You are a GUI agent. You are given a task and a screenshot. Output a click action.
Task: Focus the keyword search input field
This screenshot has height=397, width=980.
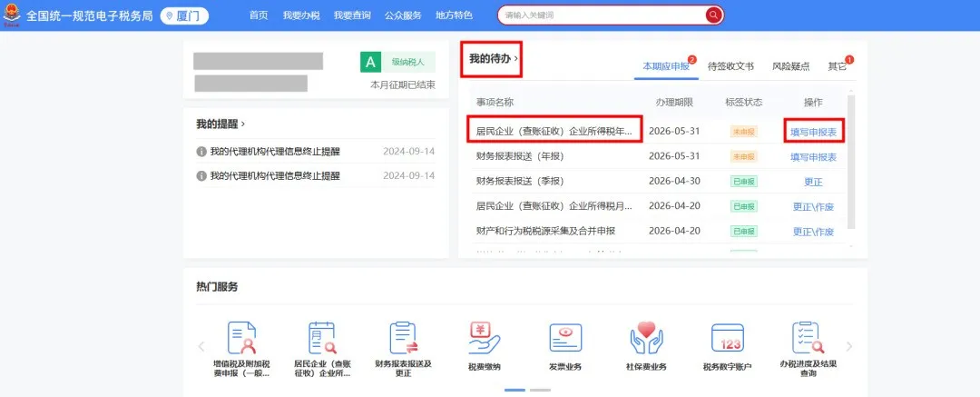click(x=603, y=15)
